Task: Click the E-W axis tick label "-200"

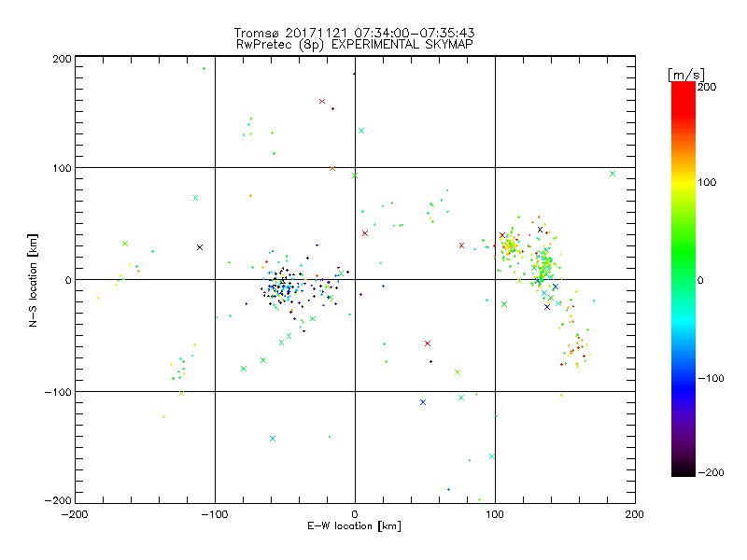Action: (x=75, y=514)
